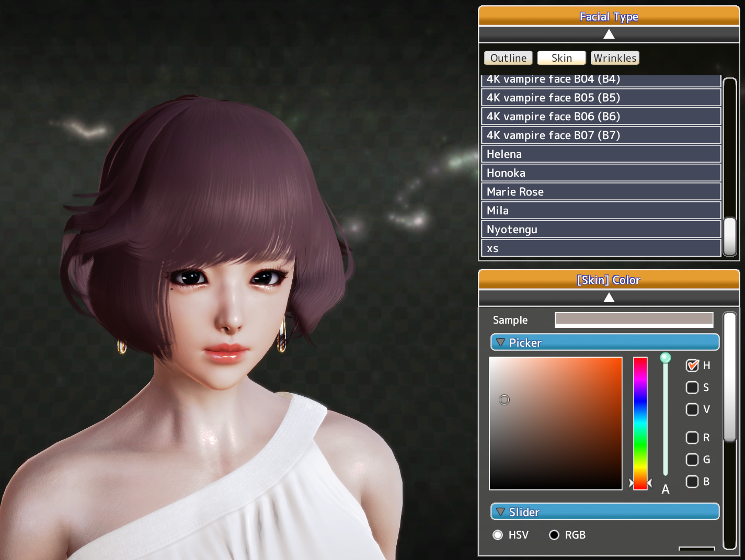This screenshot has width=745, height=560.
Task: Uncheck the H hue checkbox
Action: [x=692, y=365]
